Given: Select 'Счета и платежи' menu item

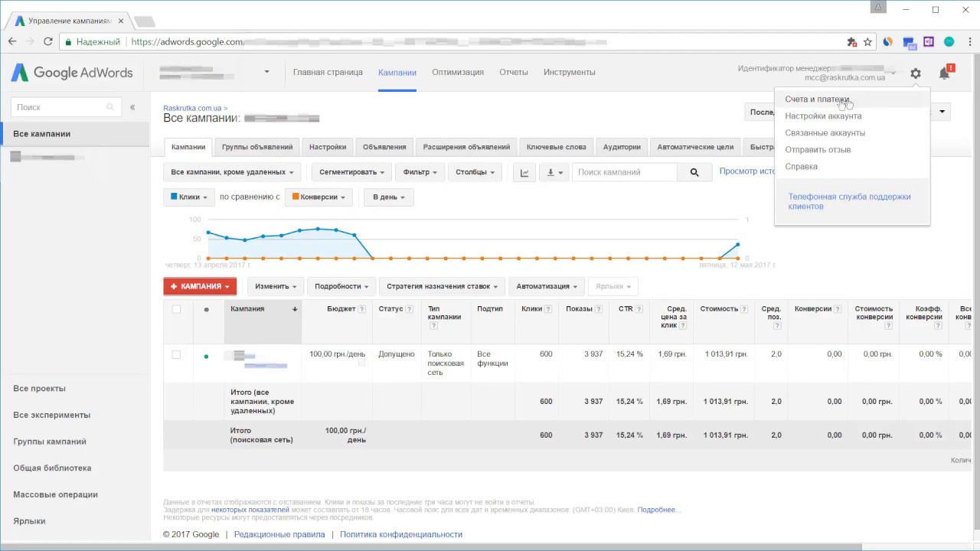Looking at the screenshot, I should [x=817, y=99].
